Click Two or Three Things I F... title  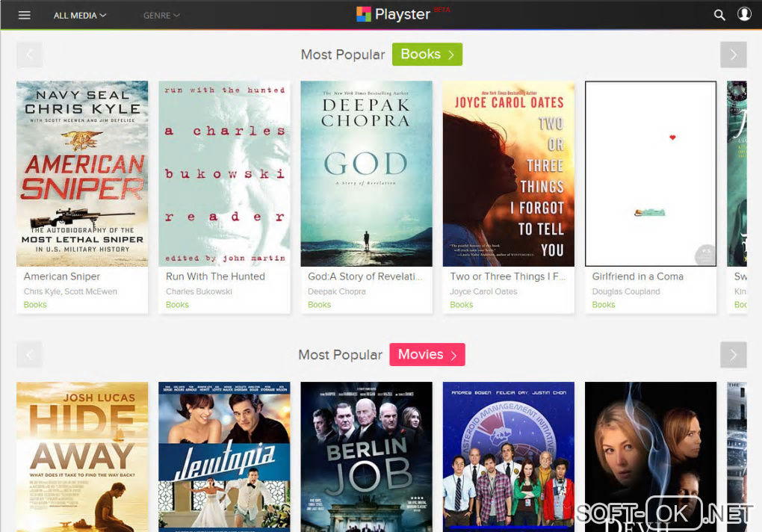[x=508, y=276]
